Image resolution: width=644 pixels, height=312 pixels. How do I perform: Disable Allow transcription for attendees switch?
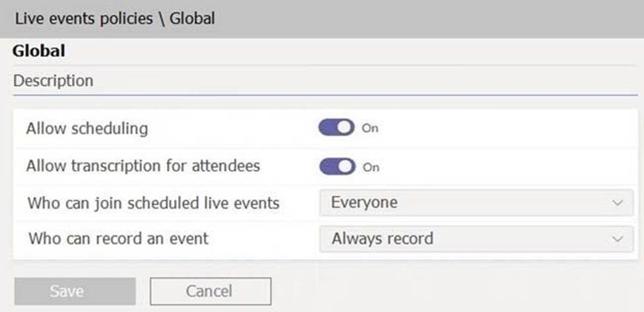click(x=337, y=167)
